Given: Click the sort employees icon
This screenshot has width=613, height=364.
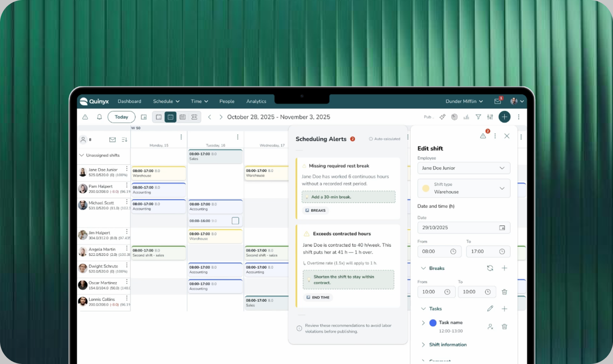Looking at the screenshot, I should coord(125,140).
